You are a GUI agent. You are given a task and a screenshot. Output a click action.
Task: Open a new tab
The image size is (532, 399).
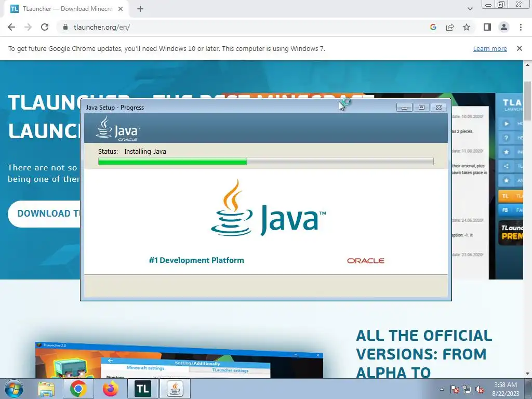tap(140, 9)
